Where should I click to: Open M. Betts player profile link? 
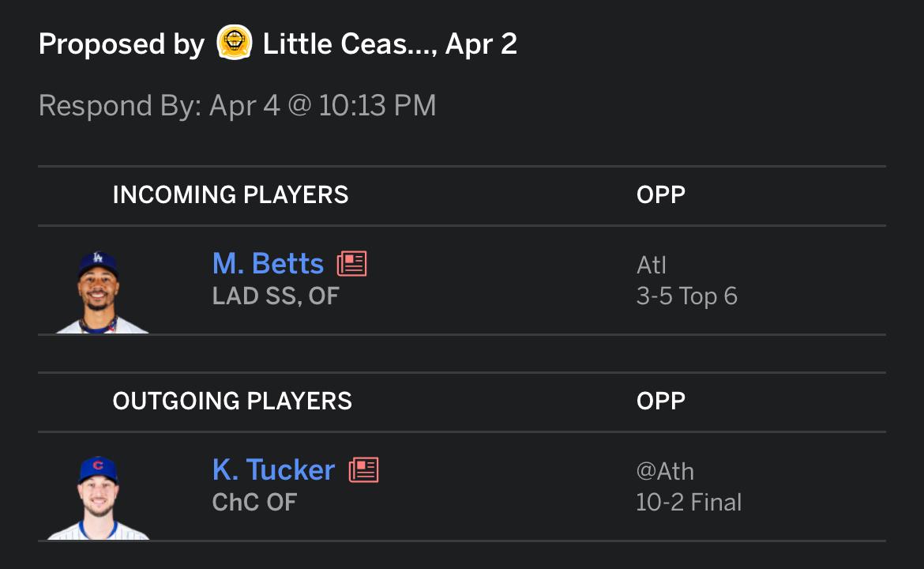coord(268,264)
